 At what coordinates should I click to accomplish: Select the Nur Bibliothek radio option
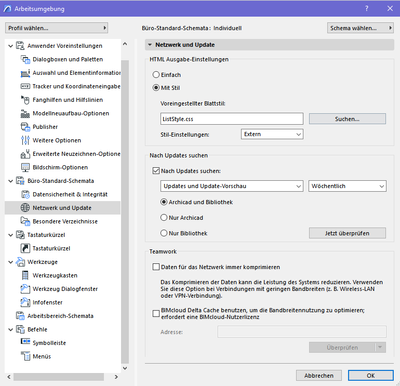164,233
